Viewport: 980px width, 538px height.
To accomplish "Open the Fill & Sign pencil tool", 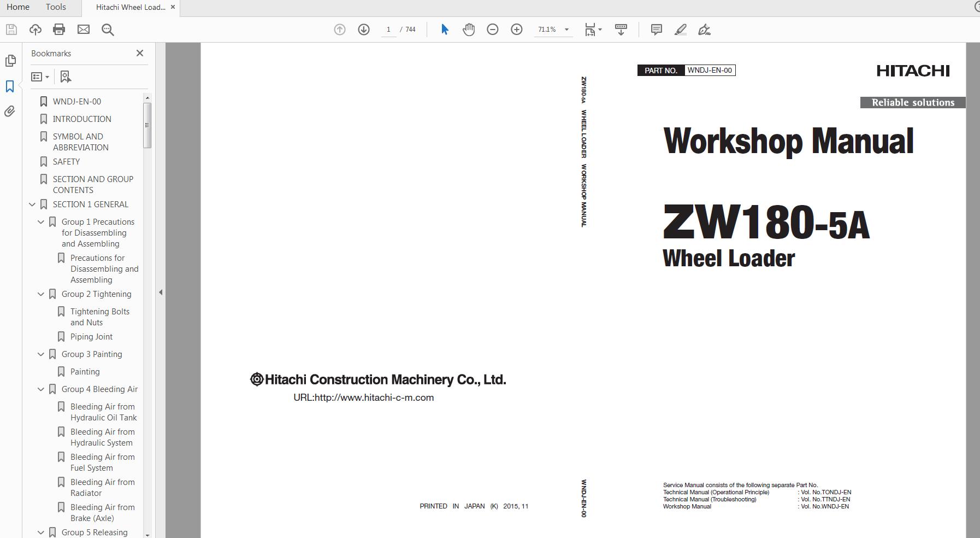I will (681, 30).
